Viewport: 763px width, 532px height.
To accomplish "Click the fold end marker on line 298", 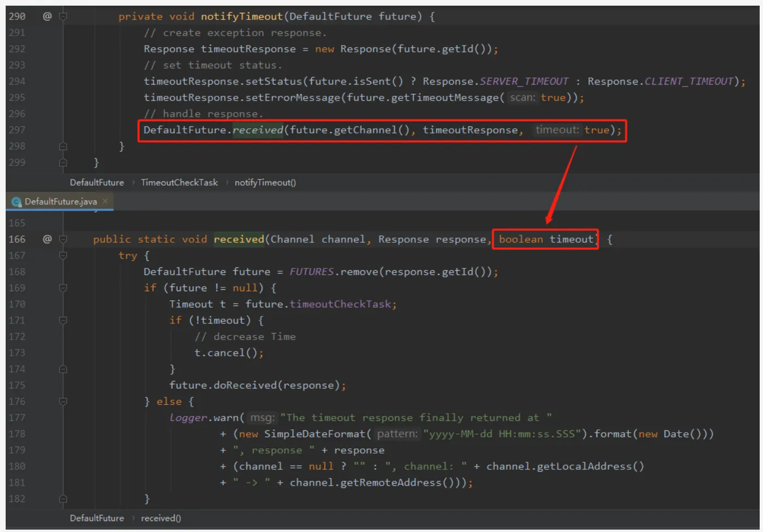I will [63, 146].
